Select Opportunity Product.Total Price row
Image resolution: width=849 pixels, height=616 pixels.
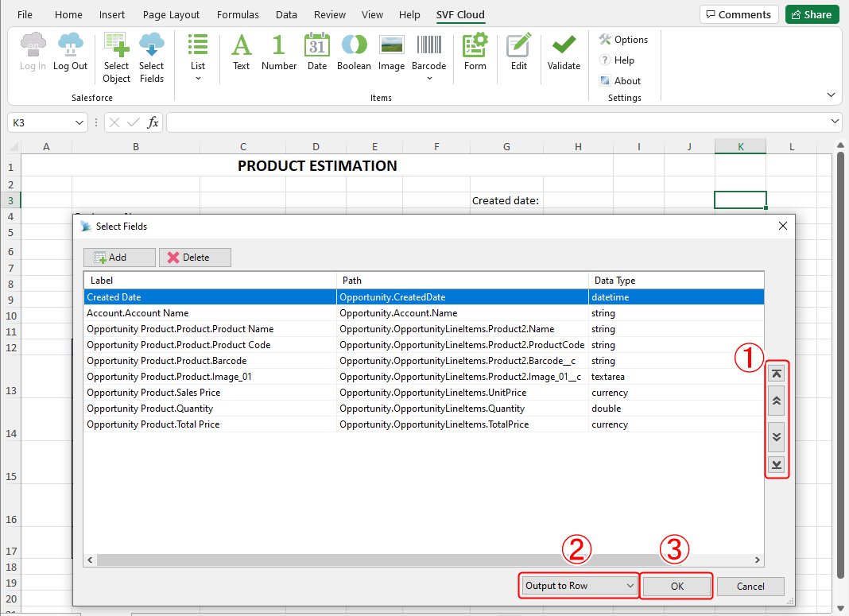tap(424, 424)
